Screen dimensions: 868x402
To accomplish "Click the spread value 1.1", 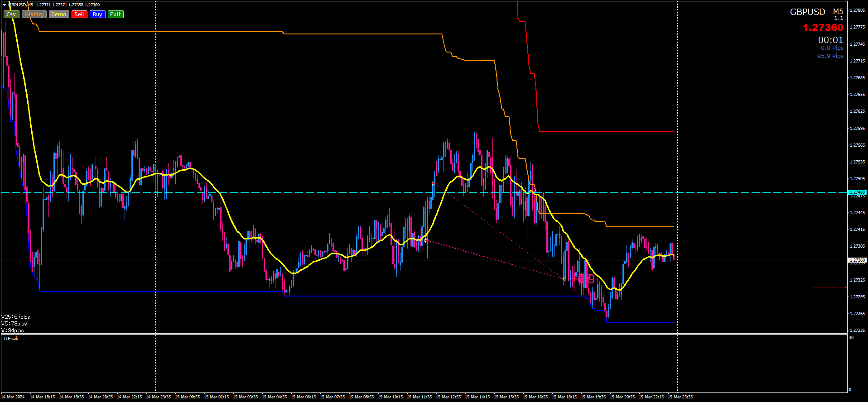I will pos(839,18).
